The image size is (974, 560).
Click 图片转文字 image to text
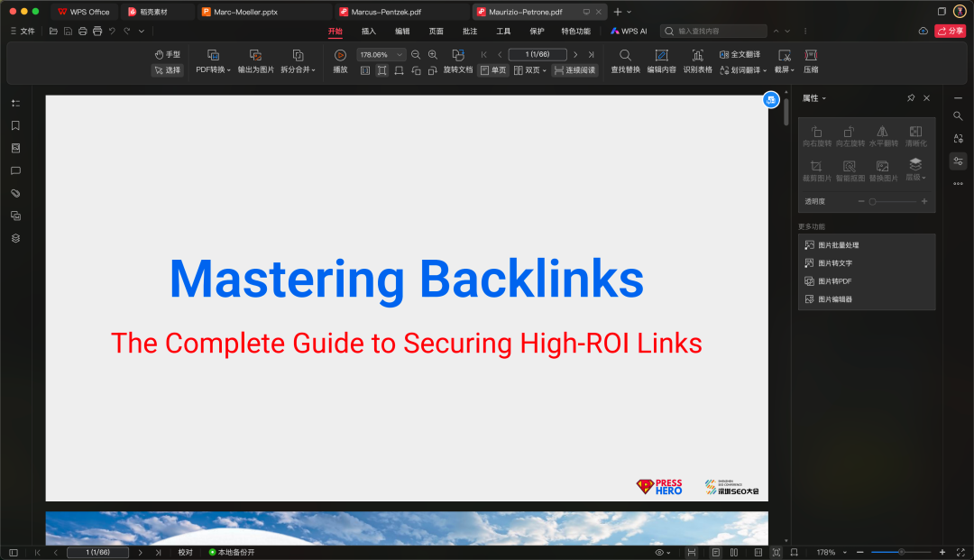pos(867,263)
